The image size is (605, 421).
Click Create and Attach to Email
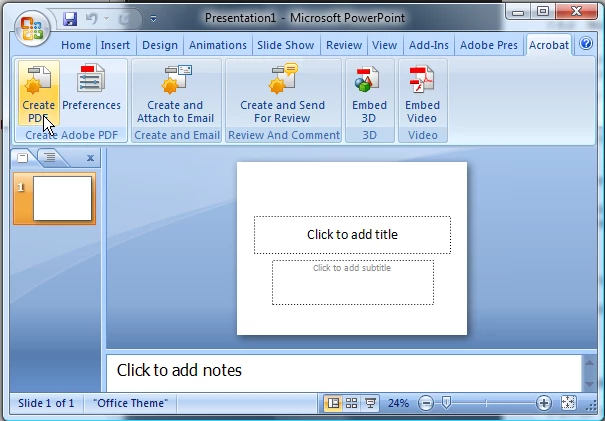pos(176,93)
